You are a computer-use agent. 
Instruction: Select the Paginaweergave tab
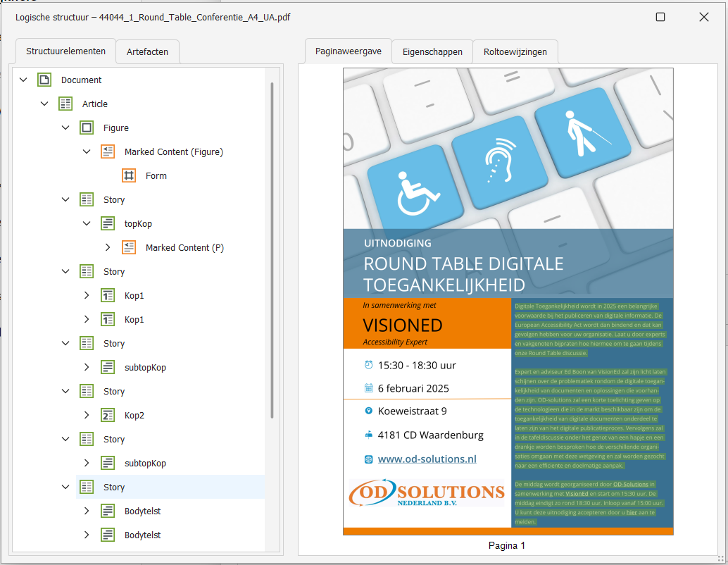(x=349, y=51)
